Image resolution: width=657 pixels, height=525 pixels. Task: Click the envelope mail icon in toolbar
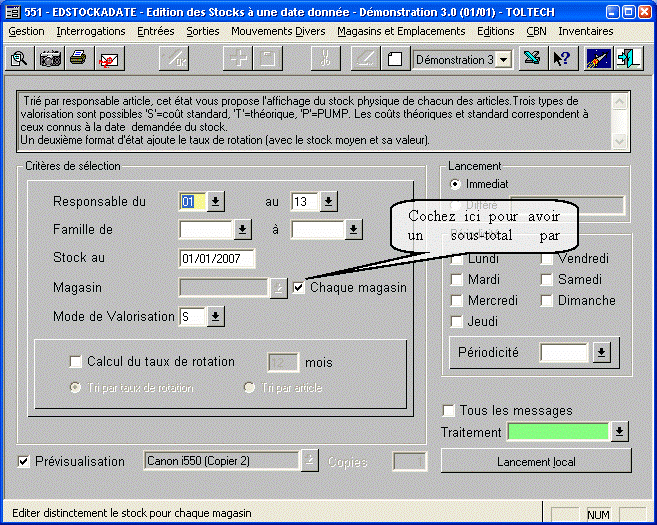107,59
